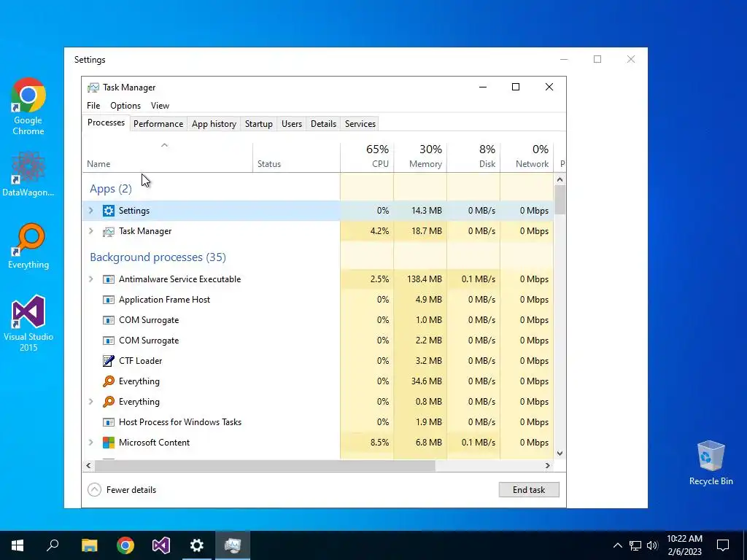Sort processes by CPU column

(367, 157)
